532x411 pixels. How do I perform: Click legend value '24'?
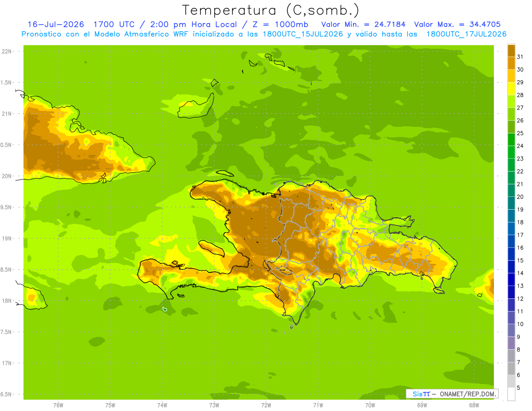click(x=520, y=146)
